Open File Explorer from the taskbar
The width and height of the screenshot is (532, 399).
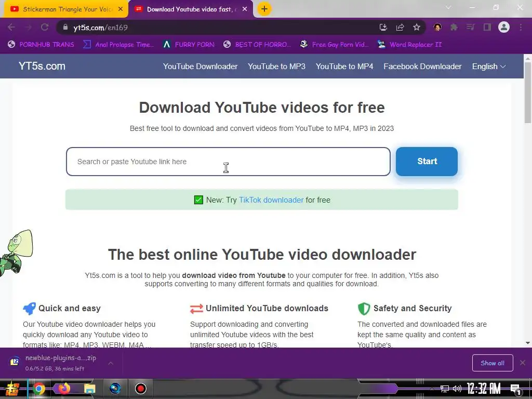pos(89,389)
